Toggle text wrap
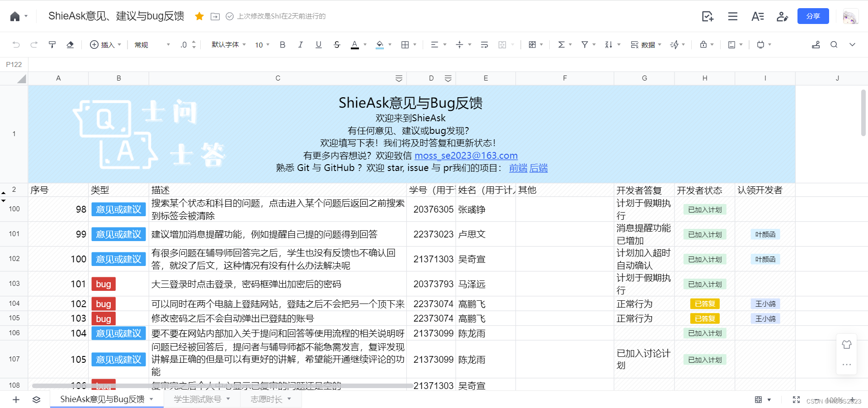Screen dimensions: 868x408 click(x=484, y=44)
